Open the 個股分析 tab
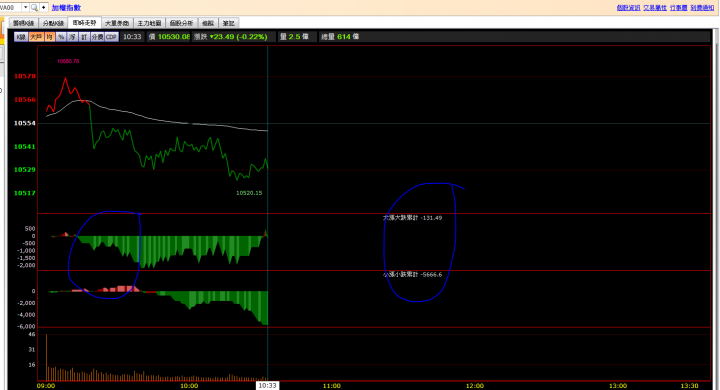Image resolution: width=720 pixels, height=390 pixels. pyautogui.click(x=181, y=23)
